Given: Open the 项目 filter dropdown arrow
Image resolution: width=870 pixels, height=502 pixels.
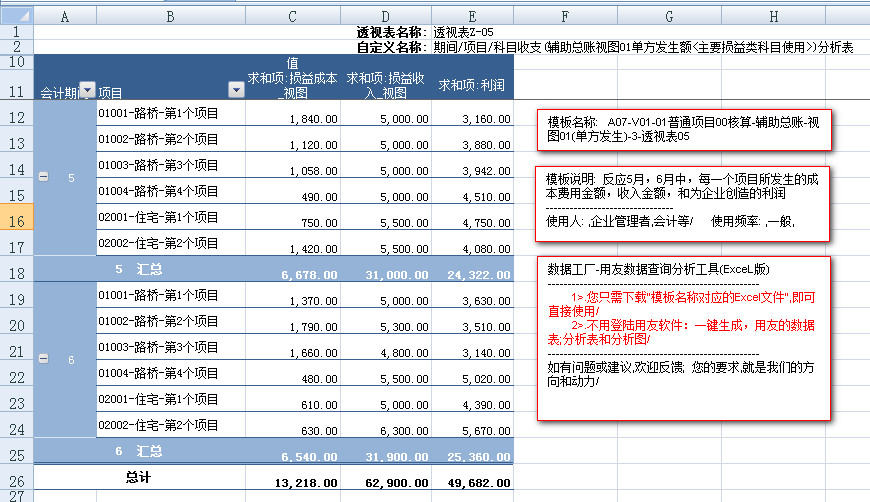Looking at the screenshot, I should click(236, 91).
